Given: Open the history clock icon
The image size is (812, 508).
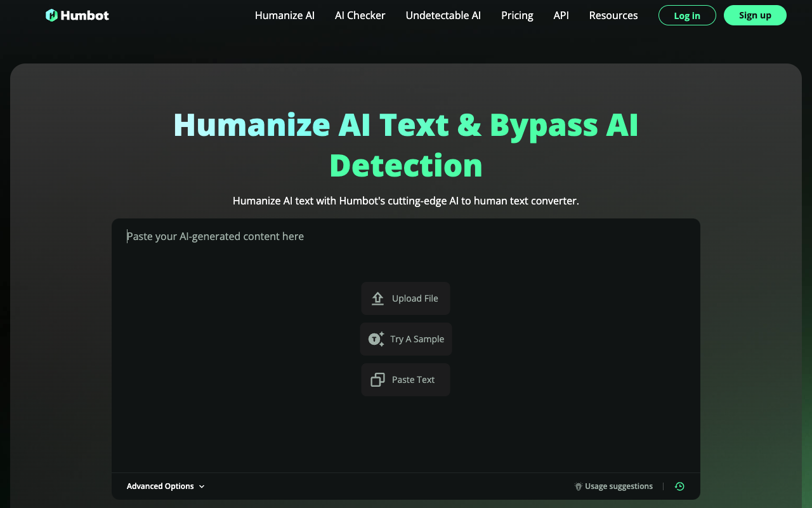Looking at the screenshot, I should coord(679,486).
